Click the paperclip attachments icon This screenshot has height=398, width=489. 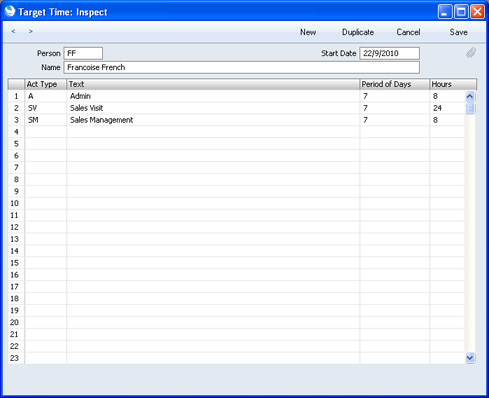pyautogui.click(x=471, y=53)
